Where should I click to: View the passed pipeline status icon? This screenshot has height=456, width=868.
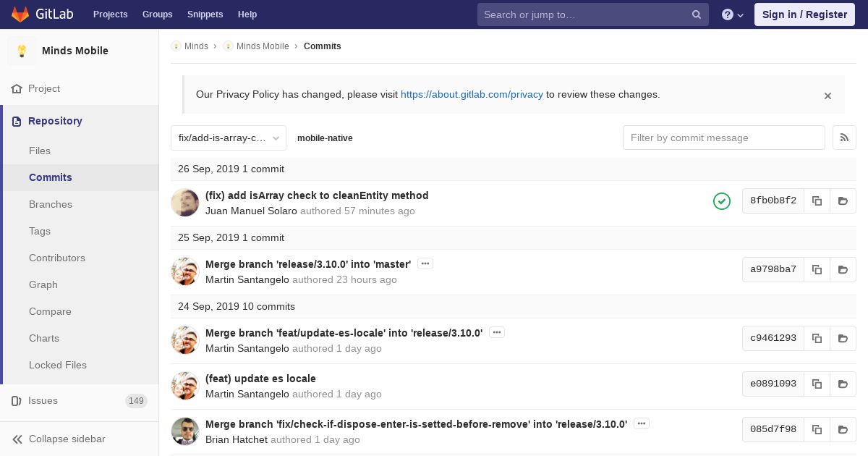click(x=722, y=201)
